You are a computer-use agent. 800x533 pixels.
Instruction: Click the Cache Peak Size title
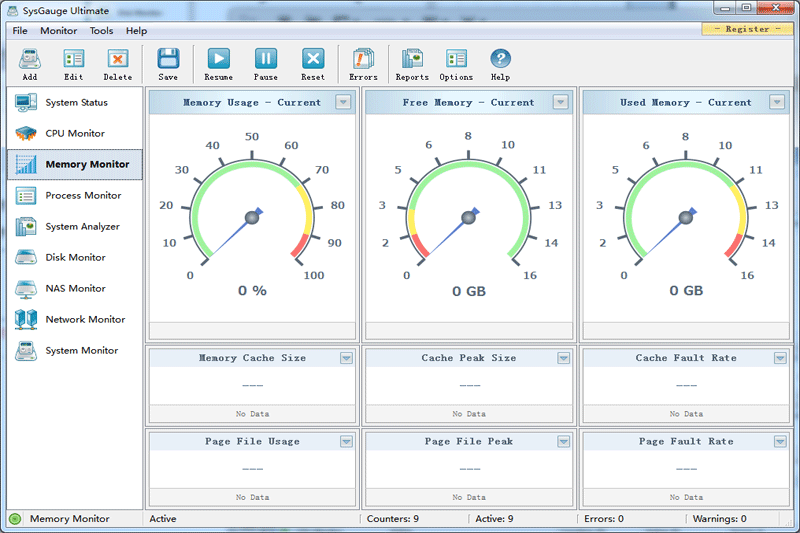click(468, 358)
